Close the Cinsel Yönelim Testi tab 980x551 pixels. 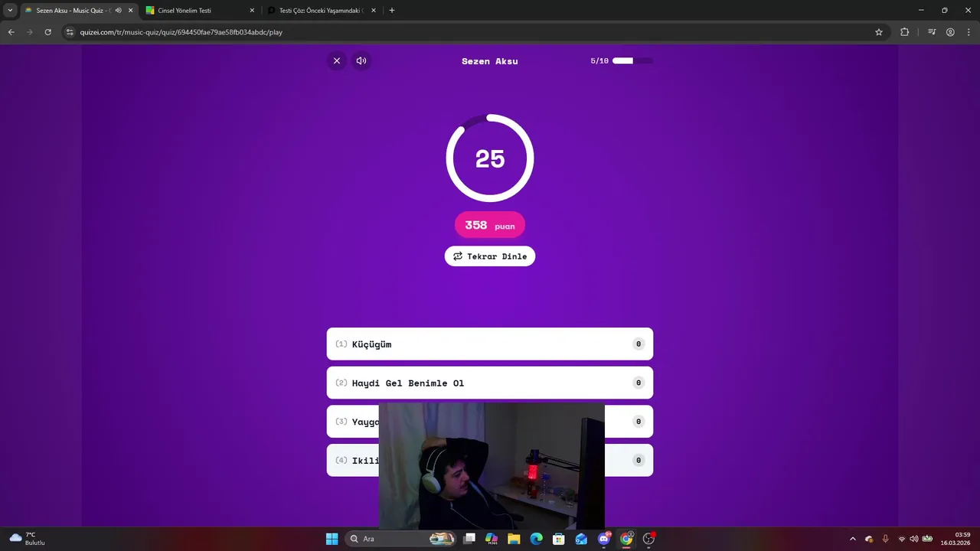click(x=252, y=11)
